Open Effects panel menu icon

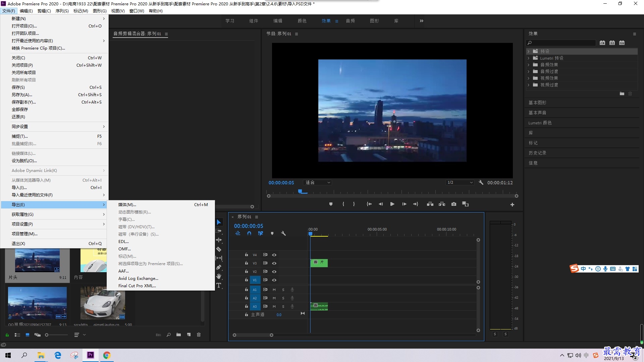(634, 34)
